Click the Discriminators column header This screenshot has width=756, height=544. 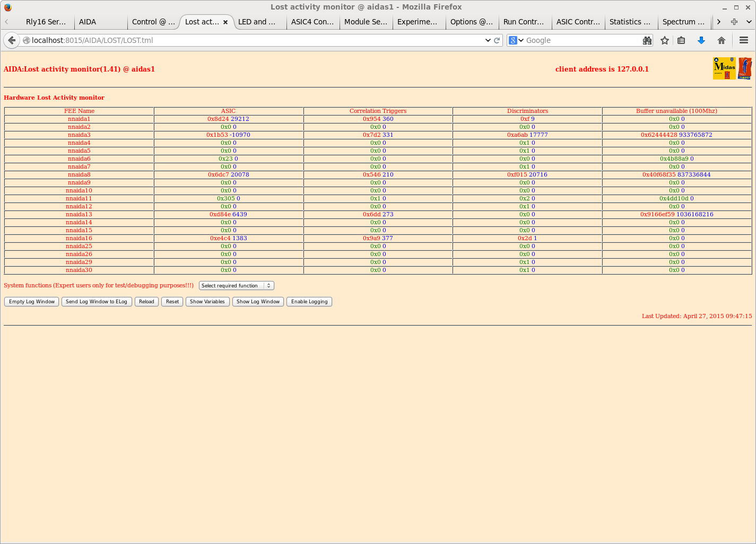tap(527, 111)
